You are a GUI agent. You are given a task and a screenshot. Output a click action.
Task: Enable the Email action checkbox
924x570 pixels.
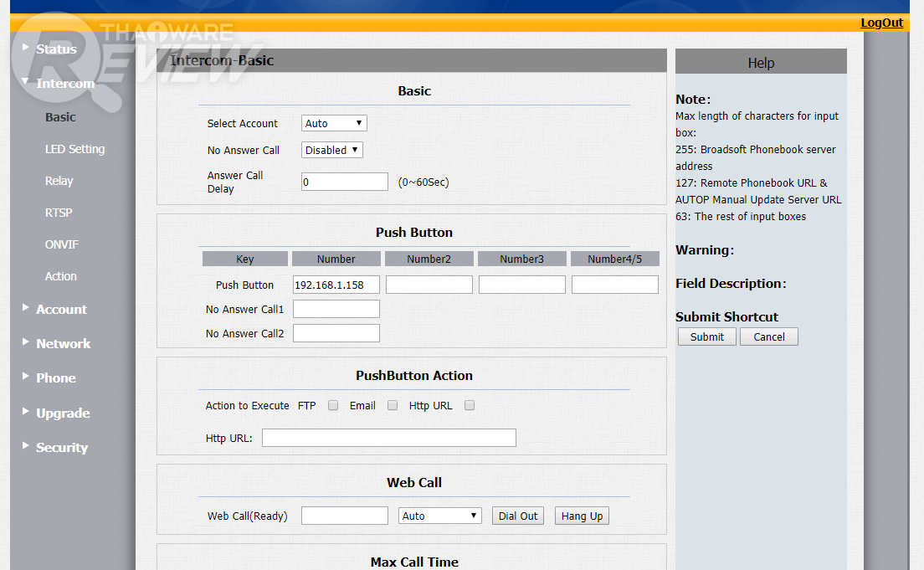point(393,406)
